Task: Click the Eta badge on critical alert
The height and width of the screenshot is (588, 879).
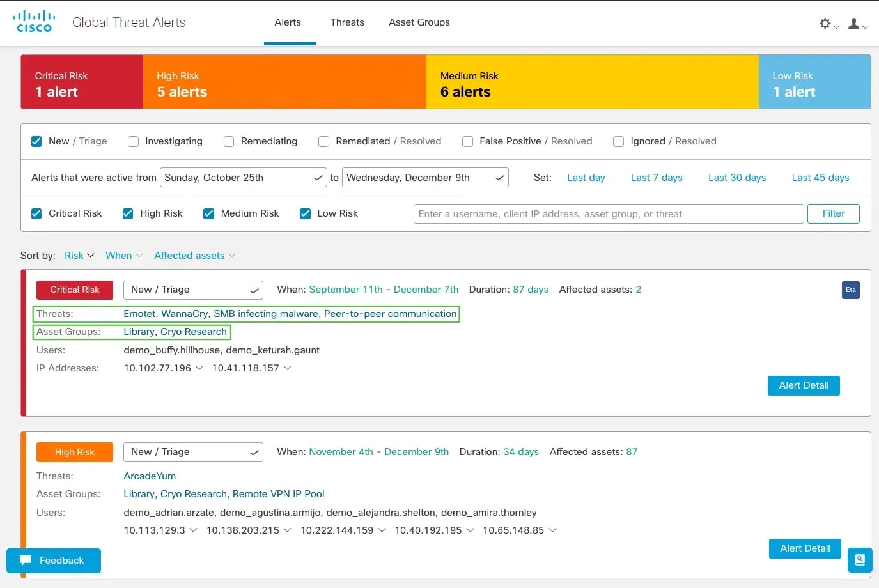Action: tap(850, 290)
